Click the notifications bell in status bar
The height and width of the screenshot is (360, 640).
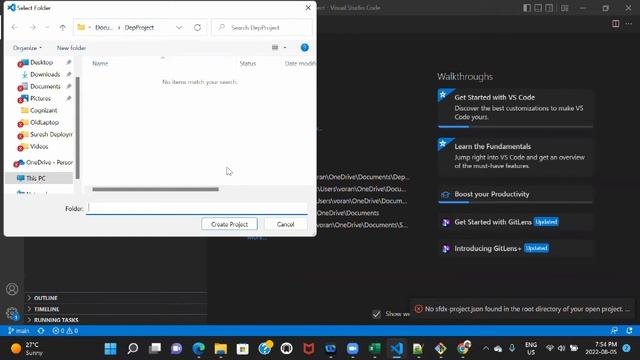click(629, 331)
